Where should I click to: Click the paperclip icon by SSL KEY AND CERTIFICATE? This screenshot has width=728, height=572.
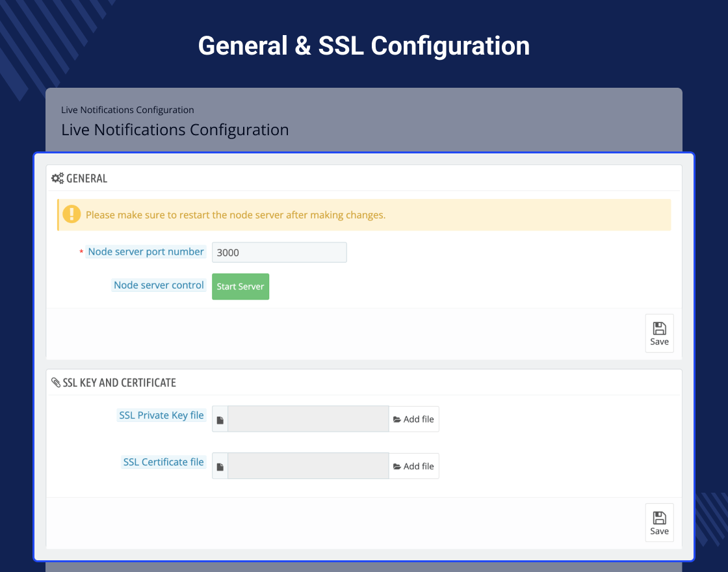(56, 383)
